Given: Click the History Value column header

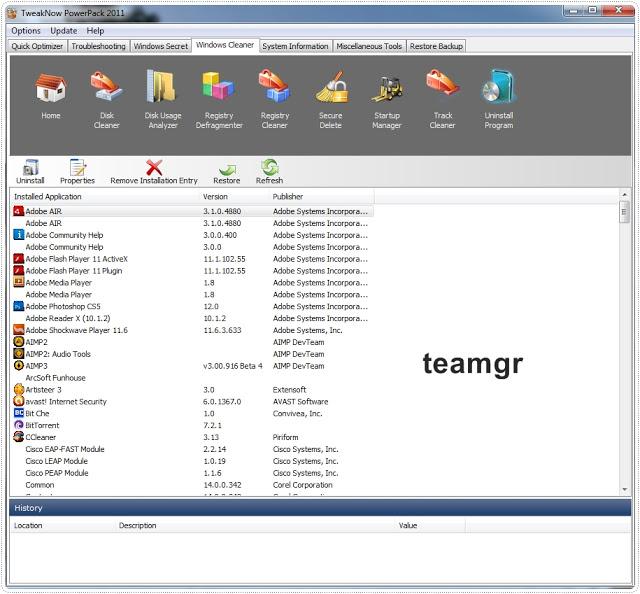Looking at the screenshot, I should [x=430, y=525].
